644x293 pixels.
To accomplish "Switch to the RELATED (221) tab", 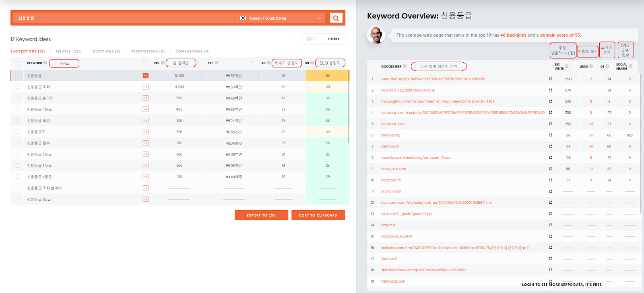I will point(68,51).
